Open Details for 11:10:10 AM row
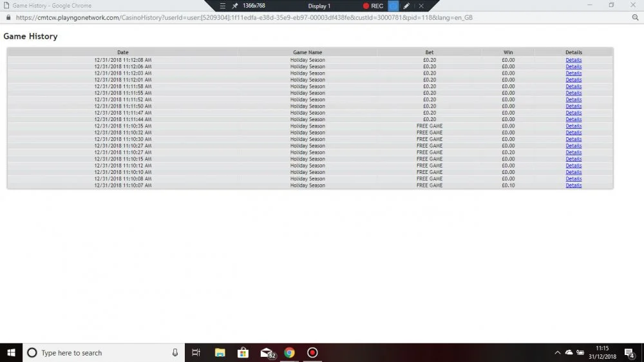The image size is (644, 362). 573,172
